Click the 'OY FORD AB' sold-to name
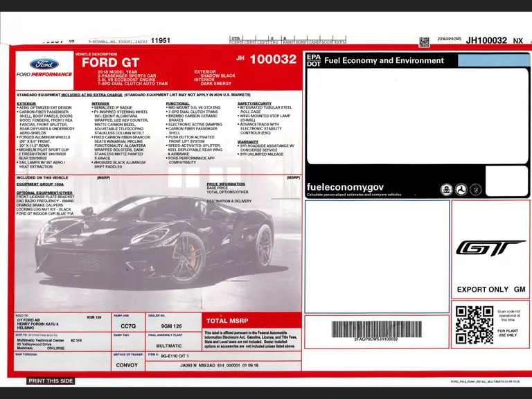Screen dimensions: 532x399 (x=28, y=320)
